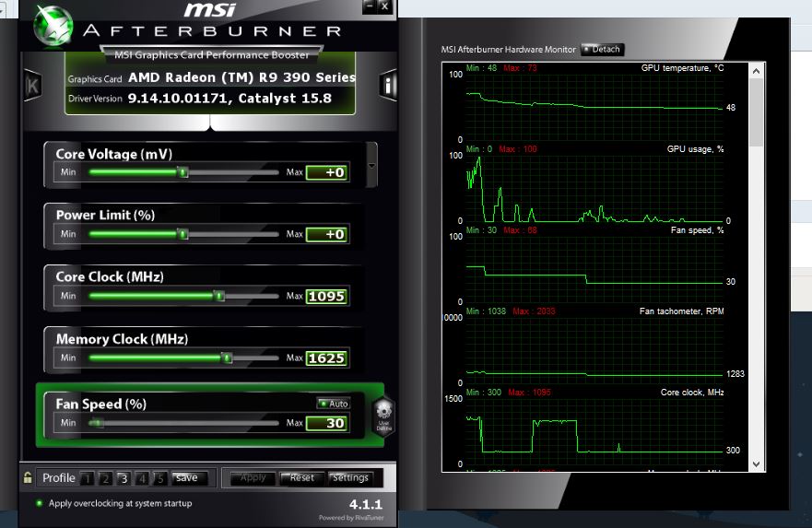The height and width of the screenshot is (528, 812).
Task: Toggle the profile lock padlock icon
Action: (x=28, y=477)
